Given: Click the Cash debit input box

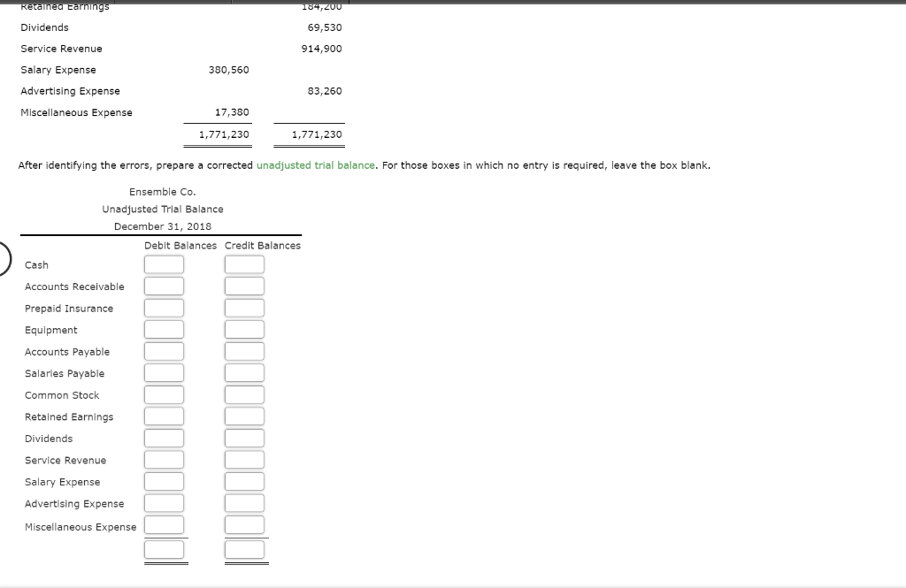Looking at the screenshot, I should pyautogui.click(x=164, y=263).
